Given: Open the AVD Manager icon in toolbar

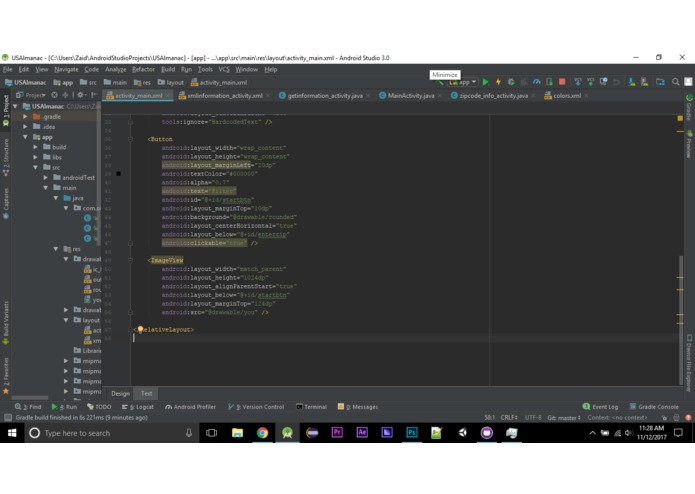Looking at the screenshot, I should (632, 82).
